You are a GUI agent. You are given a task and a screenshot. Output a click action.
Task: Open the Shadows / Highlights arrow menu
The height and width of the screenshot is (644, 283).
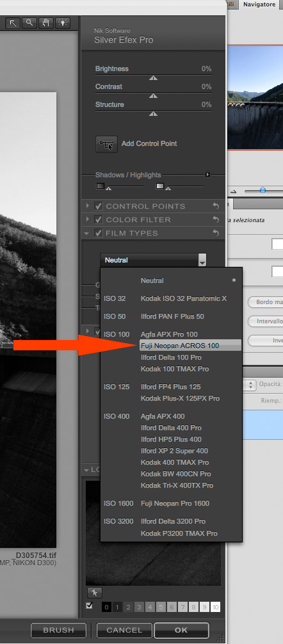(x=208, y=175)
